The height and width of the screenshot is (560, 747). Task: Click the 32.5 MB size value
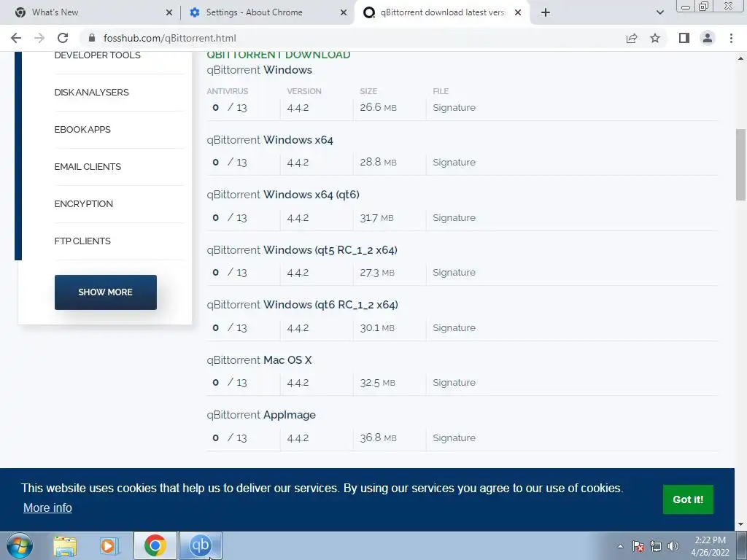377,382
